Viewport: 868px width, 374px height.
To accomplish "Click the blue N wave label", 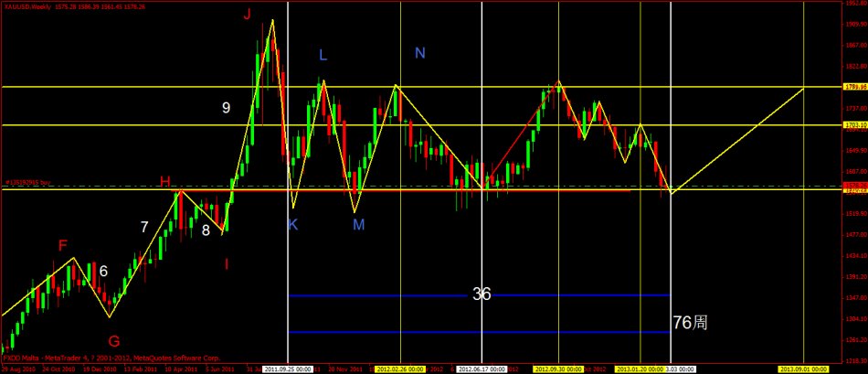I will (x=419, y=53).
